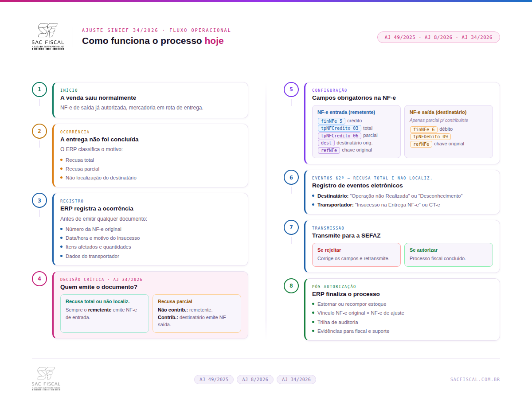
Task: Open the SACFISCAL.COM.BR link in the footer
Action: [x=475, y=379]
